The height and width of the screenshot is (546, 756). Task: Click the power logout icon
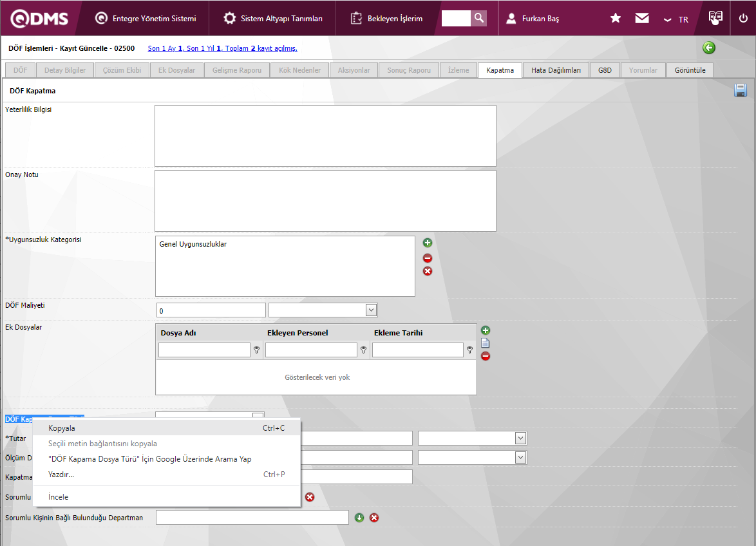(x=743, y=18)
